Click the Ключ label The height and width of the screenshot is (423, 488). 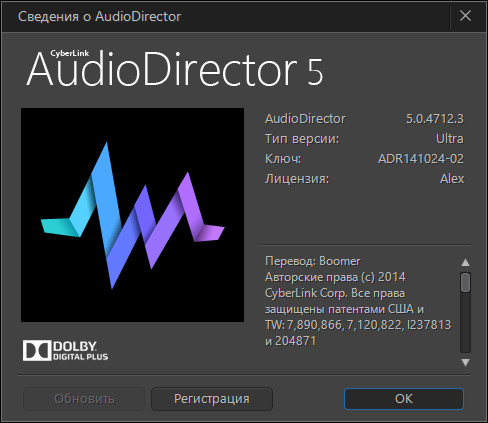pos(283,159)
